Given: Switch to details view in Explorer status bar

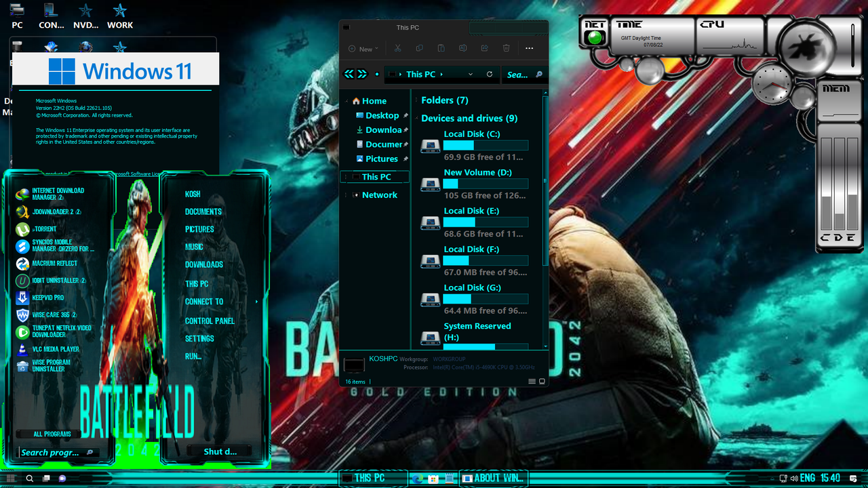Looking at the screenshot, I should point(532,382).
